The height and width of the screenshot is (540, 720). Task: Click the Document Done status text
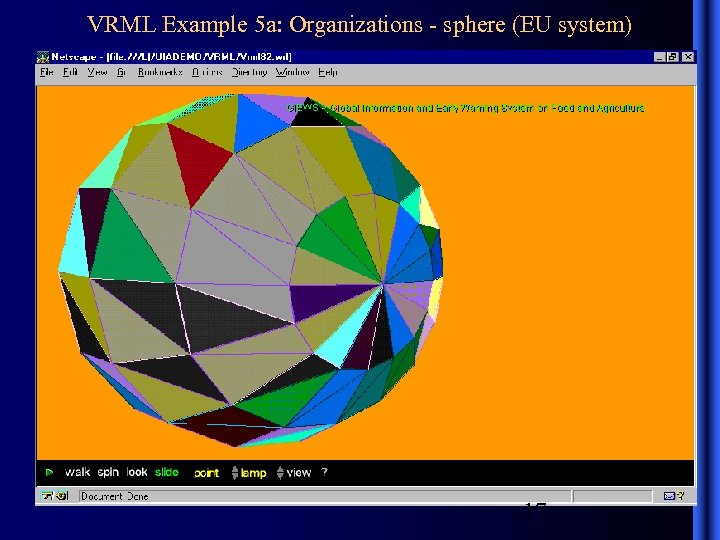(x=115, y=496)
